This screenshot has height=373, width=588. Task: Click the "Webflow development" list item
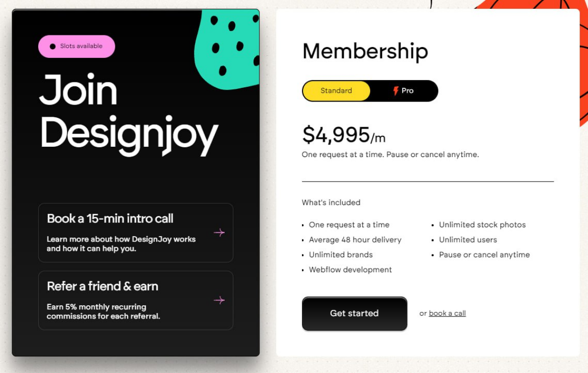350,270
